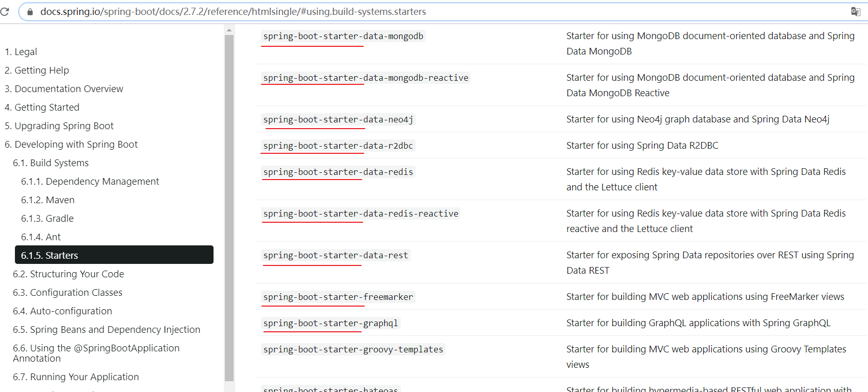Expand 6. Developing with Spring Boot
The image size is (868, 392).
click(71, 145)
